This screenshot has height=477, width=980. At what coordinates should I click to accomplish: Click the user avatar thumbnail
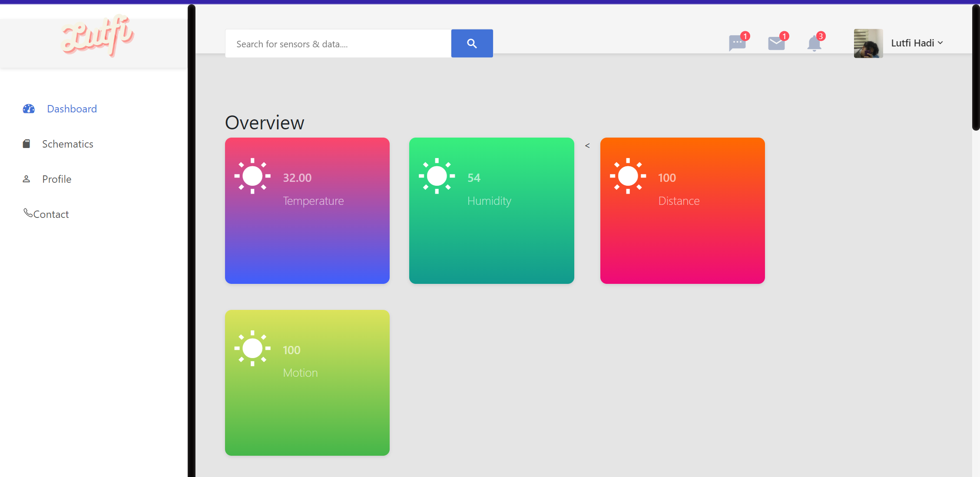coord(868,43)
